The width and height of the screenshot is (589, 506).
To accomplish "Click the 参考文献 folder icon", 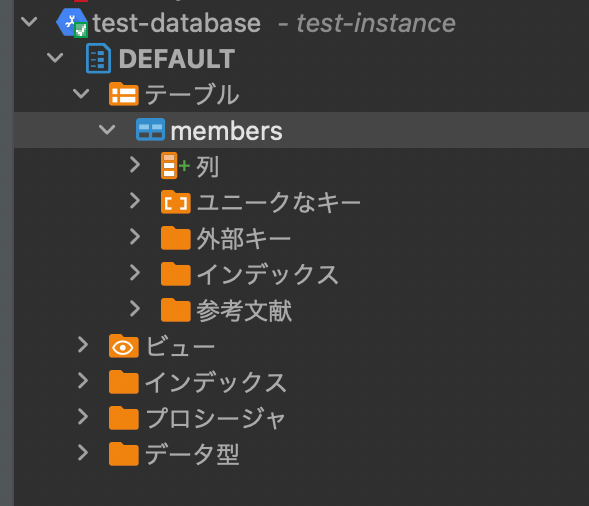I will (175, 310).
